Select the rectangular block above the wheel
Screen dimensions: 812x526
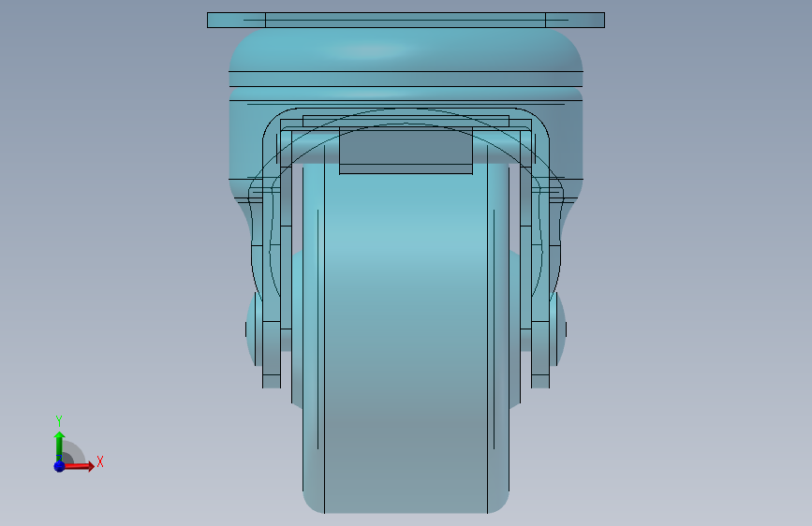406,151
